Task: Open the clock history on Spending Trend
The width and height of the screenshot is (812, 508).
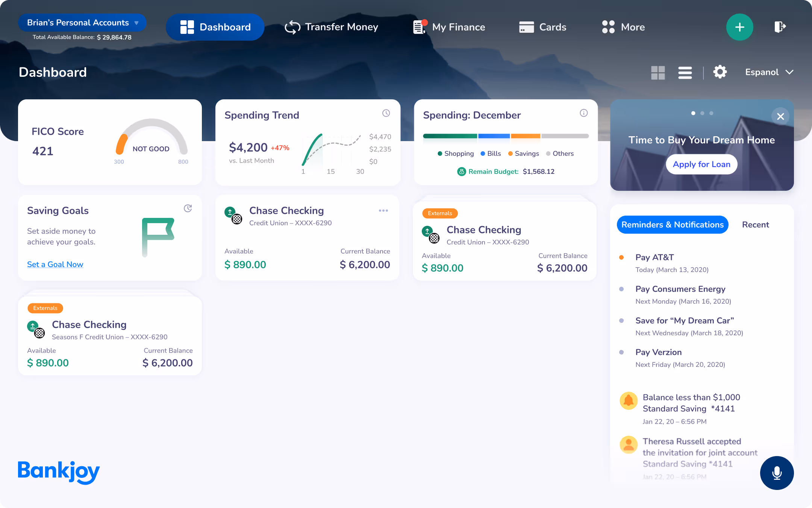Action: click(386, 113)
